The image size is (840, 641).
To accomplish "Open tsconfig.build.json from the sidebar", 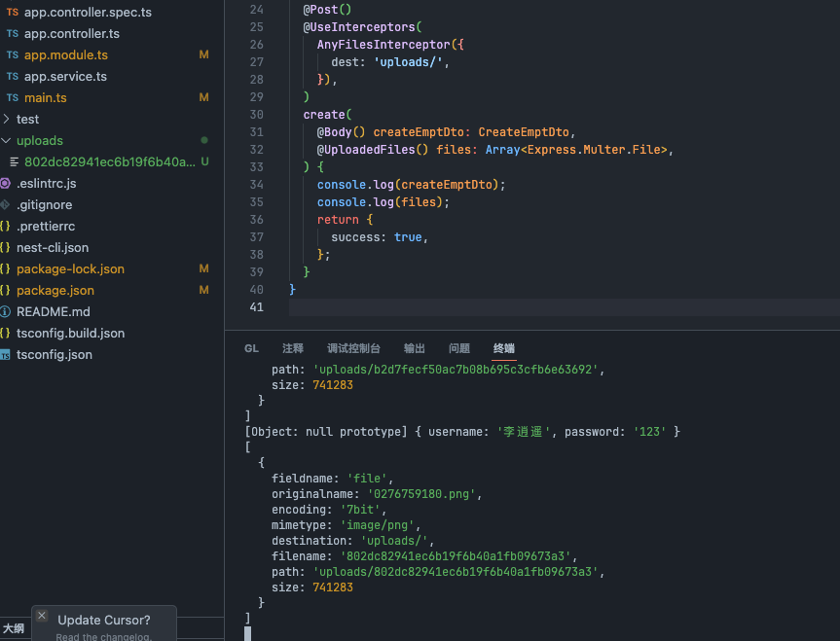I will tap(78, 333).
